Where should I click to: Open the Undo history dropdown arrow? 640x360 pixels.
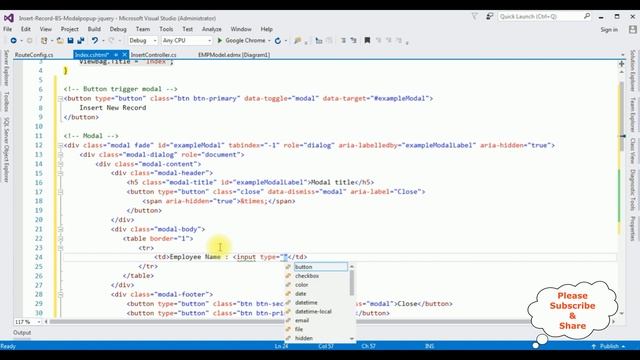point(103,40)
